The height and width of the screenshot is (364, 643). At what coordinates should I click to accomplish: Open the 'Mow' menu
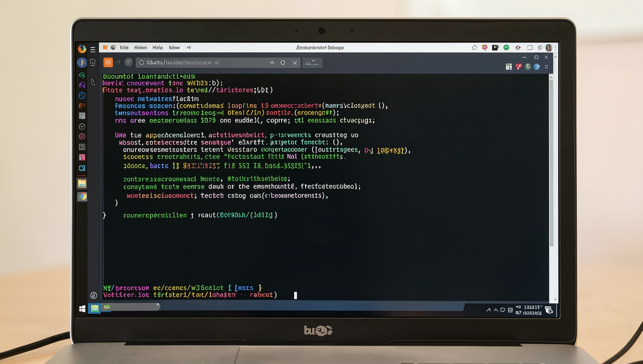click(x=174, y=47)
